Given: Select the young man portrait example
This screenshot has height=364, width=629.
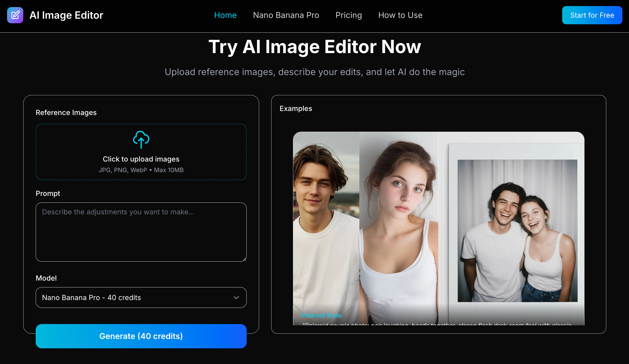Looking at the screenshot, I should (x=326, y=222).
